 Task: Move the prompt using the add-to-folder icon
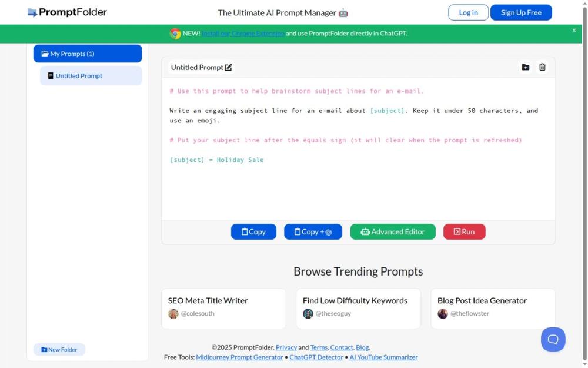[526, 67]
